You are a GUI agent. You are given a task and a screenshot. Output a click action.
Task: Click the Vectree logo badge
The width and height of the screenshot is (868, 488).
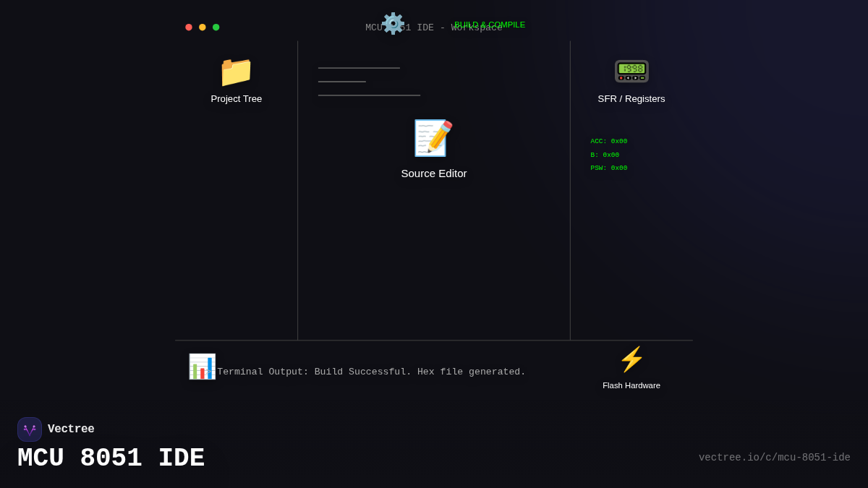tap(29, 429)
